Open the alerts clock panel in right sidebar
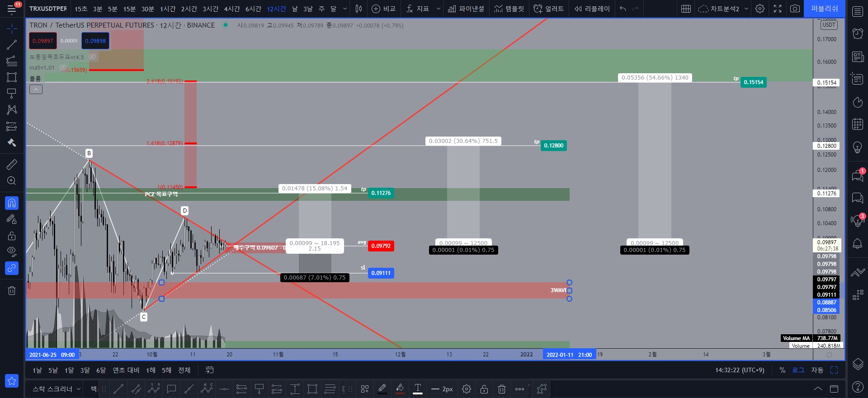The width and height of the screenshot is (868, 398). [858, 33]
